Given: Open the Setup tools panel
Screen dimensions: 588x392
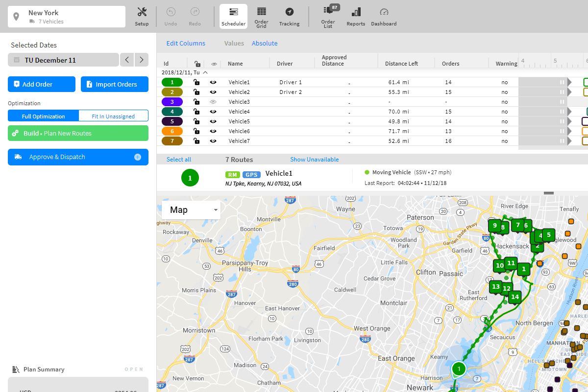Looking at the screenshot, I should (142, 16).
